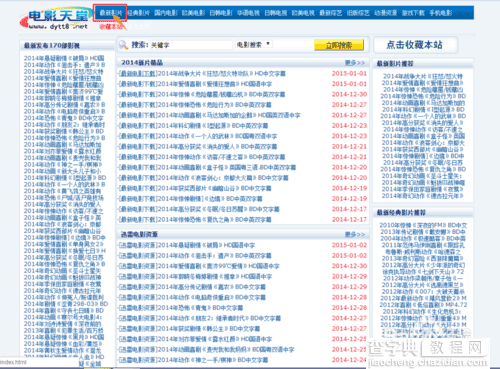Open 《露水红颜》 HD国语中字 in 迅雷电影资源

214,339
